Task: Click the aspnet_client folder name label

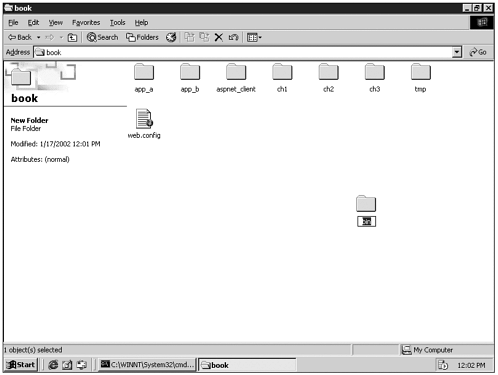Action: pos(236,89)
